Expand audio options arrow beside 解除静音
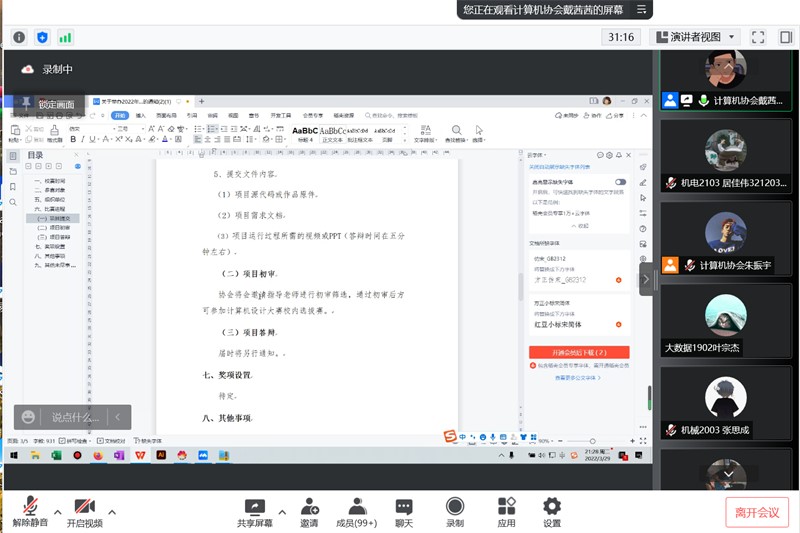 [x=57, y=512]
